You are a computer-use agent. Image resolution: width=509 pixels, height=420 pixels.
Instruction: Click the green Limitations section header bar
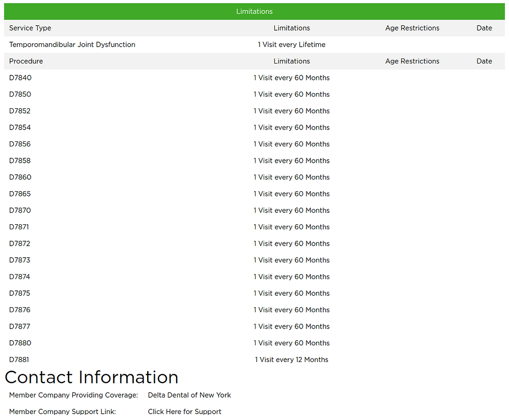(254, 11)
